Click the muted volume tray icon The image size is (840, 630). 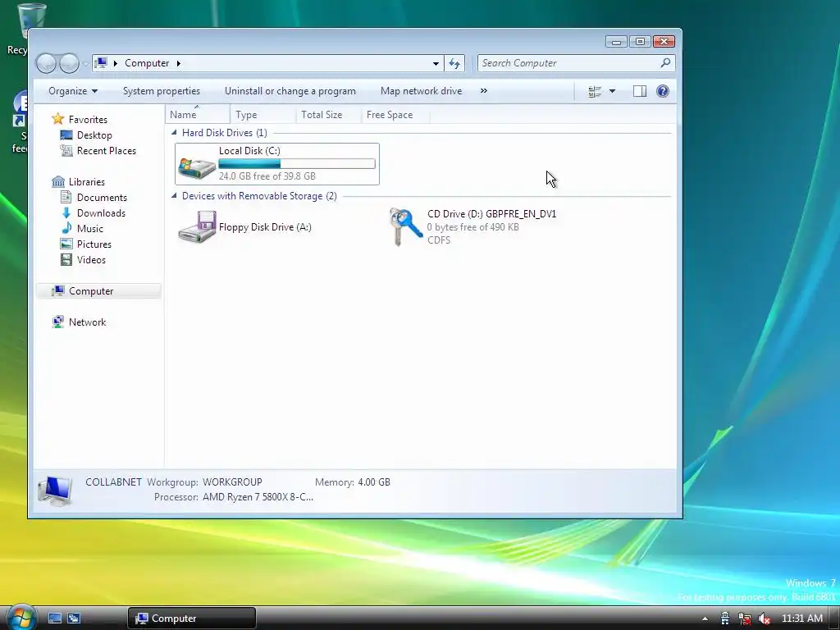[765, 619]
